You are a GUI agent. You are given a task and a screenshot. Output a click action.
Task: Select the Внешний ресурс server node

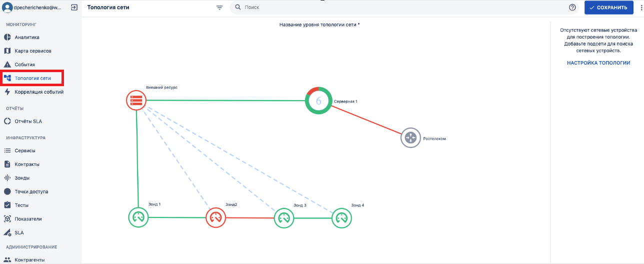pyautogui.click(x=136, y=100)
